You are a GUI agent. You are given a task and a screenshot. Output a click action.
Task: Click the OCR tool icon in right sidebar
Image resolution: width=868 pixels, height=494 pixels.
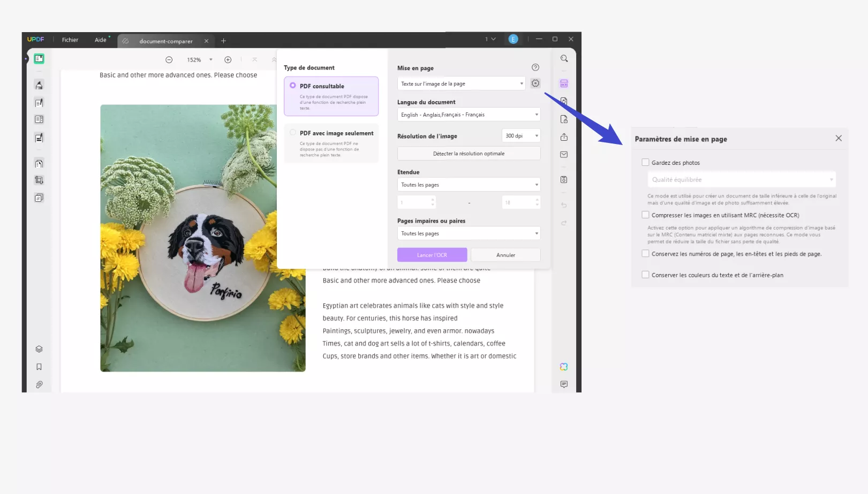564,83
